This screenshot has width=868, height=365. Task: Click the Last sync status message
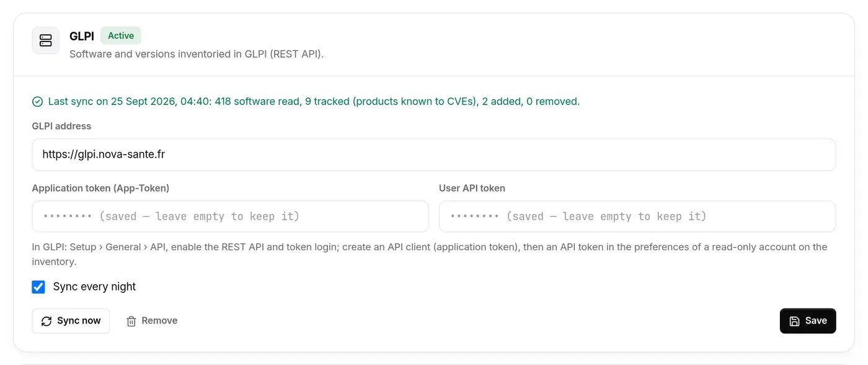(314, 101)
